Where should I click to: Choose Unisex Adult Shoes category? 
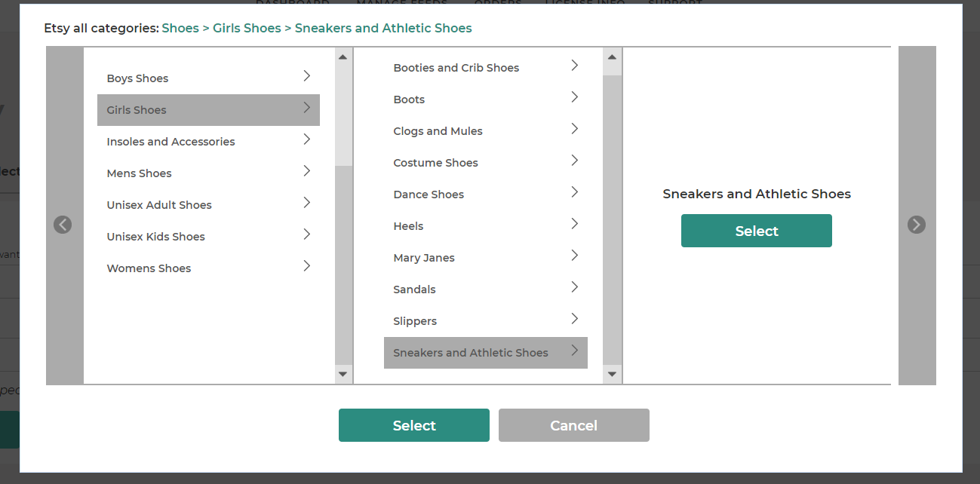point(208,205)
